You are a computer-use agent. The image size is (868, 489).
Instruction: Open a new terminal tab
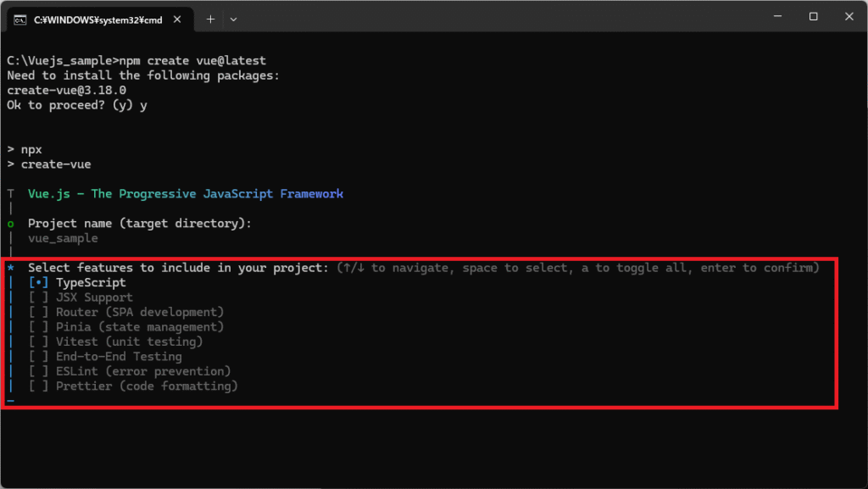tap(210, 19)
